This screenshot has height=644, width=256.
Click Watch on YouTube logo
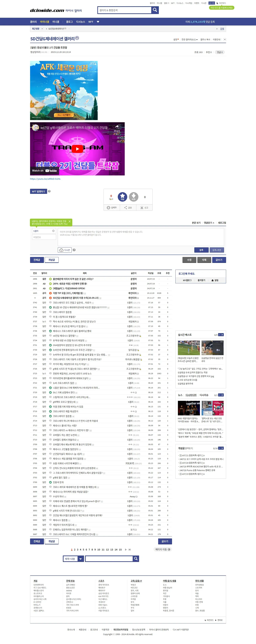(x=44, y=171)
